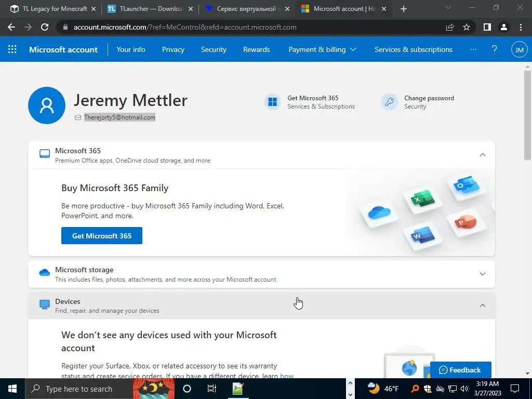Close the TLauncher Download tab
The width and height of the screenshot is (532, 399).
point(191,9)
